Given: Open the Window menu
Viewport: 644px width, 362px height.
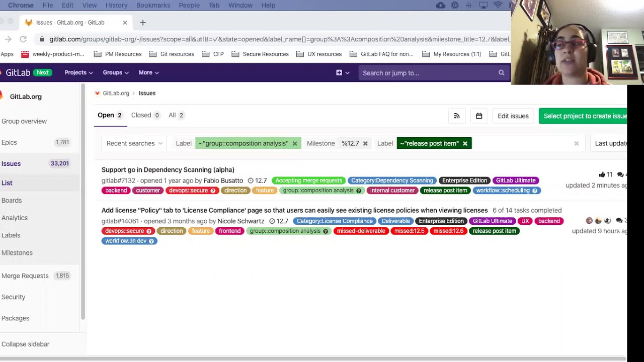Looking at the screenshot, I should coord(240,5).
